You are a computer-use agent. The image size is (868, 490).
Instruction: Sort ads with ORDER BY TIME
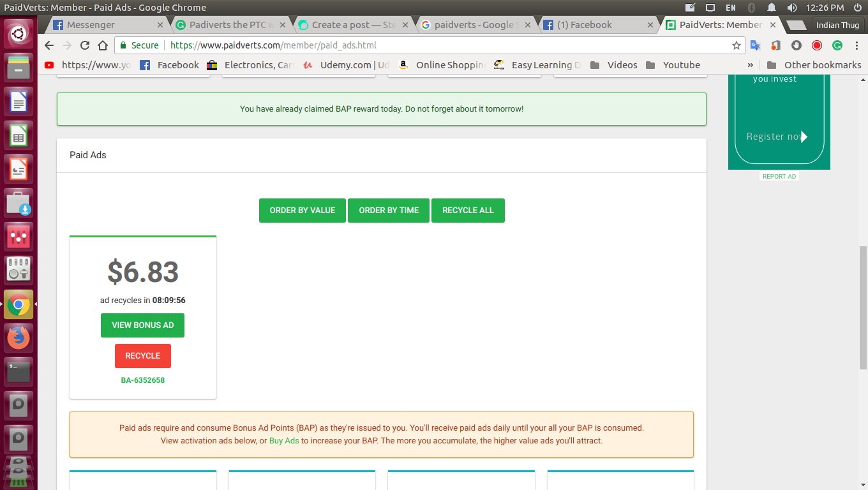(x=389, y=211)
